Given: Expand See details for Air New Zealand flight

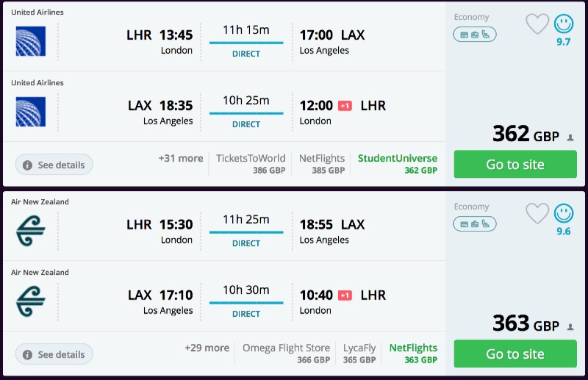Looking at the screenshot, I should coord(54,354).
